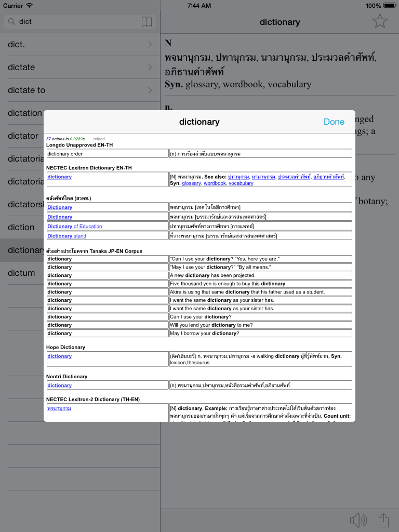The height and width of the screenshot is (532, 399).
Task: Click the 'Hope Dictionary' section heading
Action: pos(65,347)
